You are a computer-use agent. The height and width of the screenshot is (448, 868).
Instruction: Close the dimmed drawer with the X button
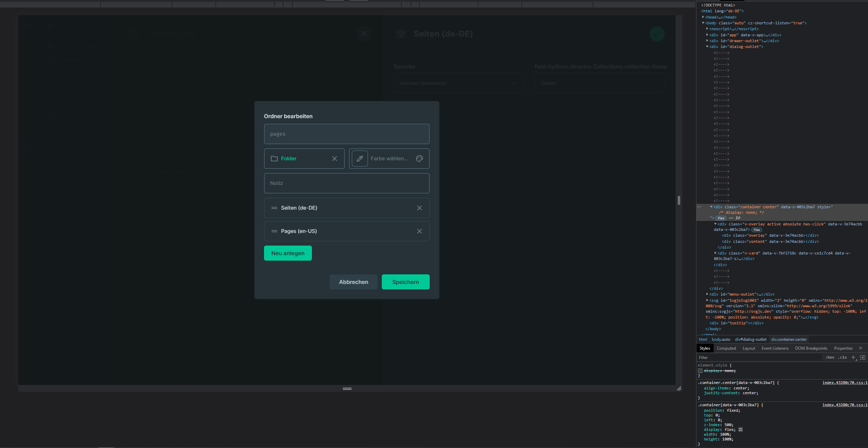click(364, 34)
